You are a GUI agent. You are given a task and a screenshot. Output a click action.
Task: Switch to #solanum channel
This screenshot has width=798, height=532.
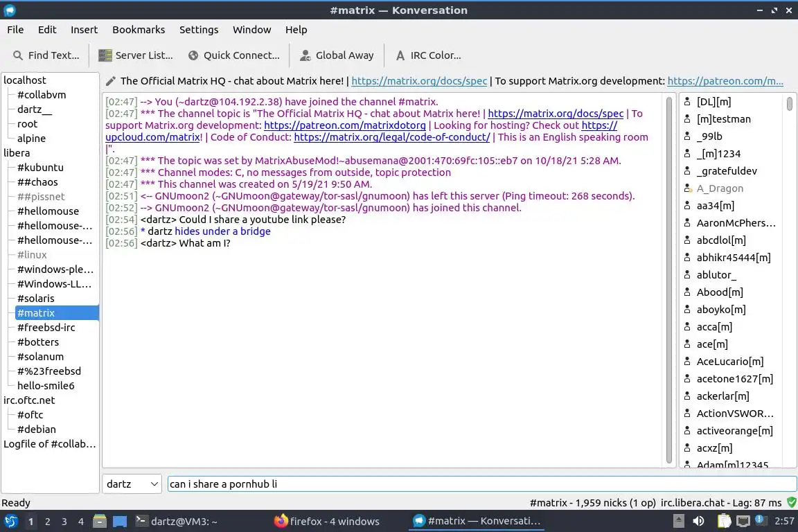[x=40, y=356]
